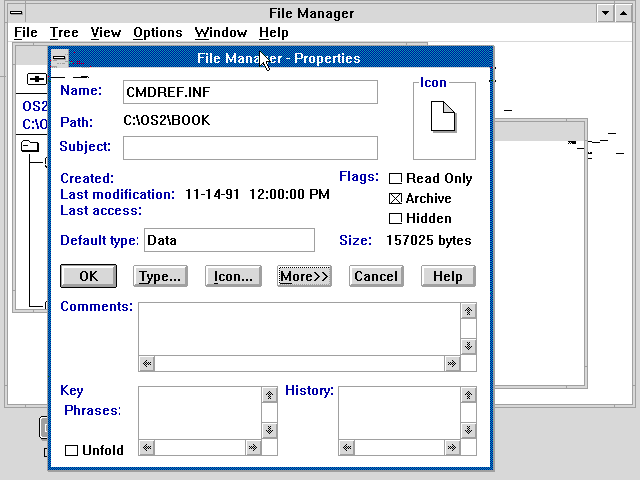Cancel the Properties dialog
This screenshot has height=480, width=640.
[376, 276]
